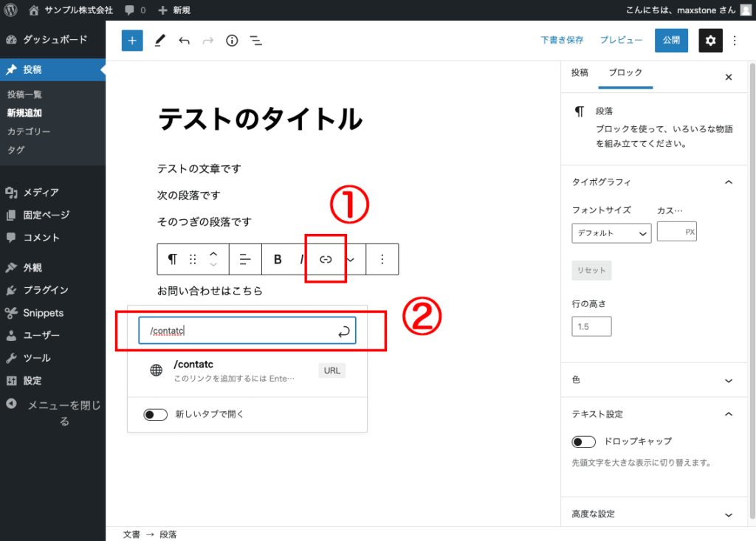The width and height of the screenshot is (756, 541).
Task: Click the pencil tools icon in the toolbar
Action: pos(159,41)
